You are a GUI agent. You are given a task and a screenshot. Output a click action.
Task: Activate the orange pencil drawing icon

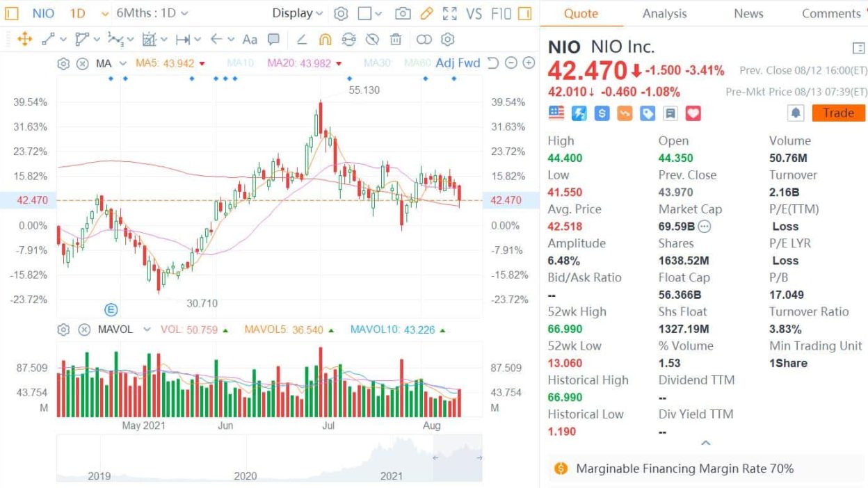(426, 13)
